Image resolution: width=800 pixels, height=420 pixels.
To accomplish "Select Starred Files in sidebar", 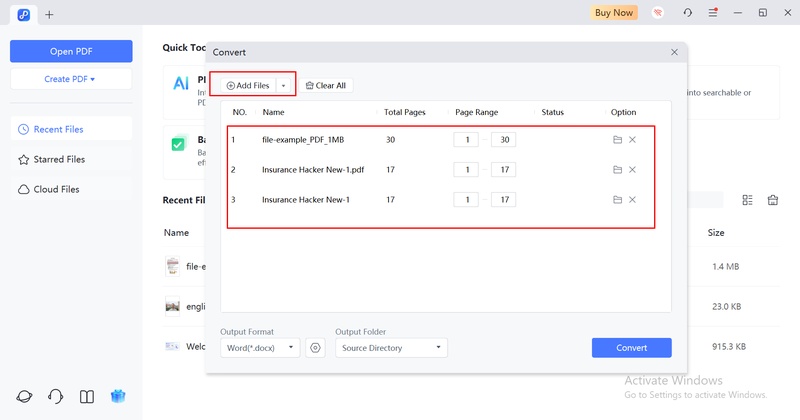I will (71, 159).
